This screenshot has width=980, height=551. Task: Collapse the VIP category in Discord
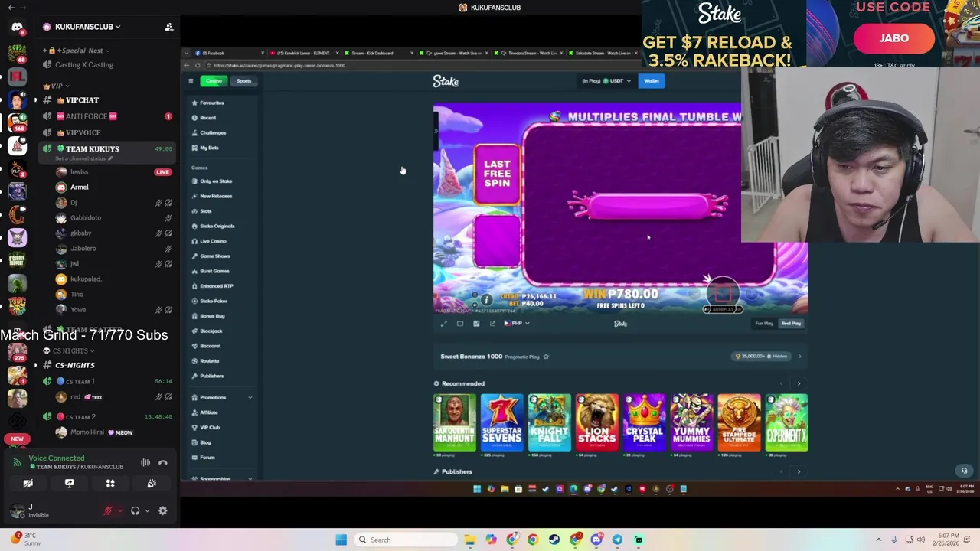[57, 86]
